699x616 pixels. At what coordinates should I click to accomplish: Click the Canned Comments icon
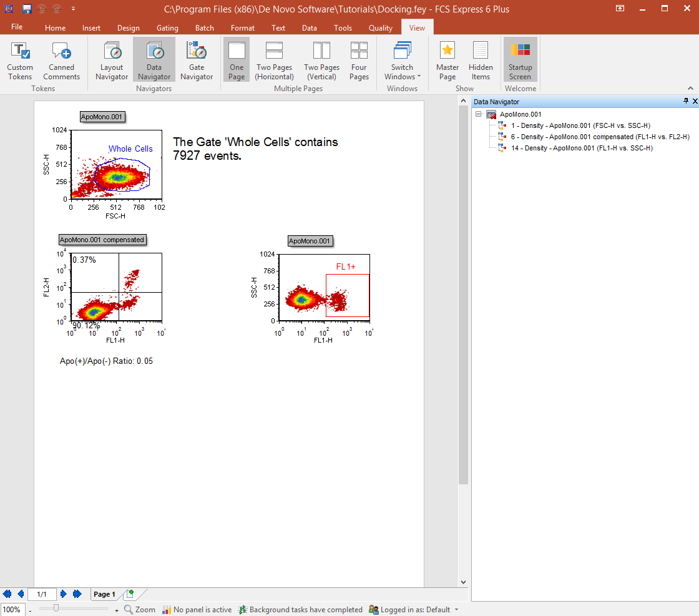pyautogui.click(x=61, y=60)
